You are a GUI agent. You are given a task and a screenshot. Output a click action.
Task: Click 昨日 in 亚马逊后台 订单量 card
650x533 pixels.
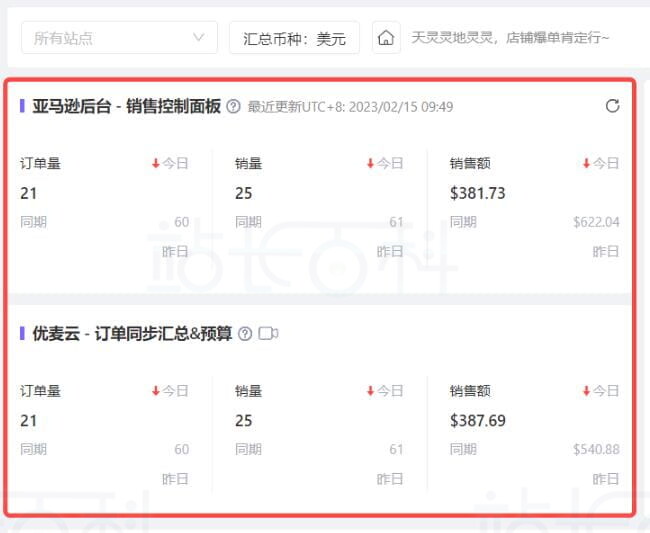click(x=175, y=251)
